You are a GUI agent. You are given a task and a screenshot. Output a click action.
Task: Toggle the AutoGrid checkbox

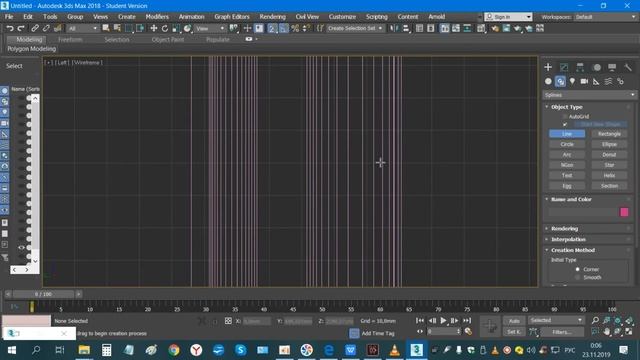565,116
